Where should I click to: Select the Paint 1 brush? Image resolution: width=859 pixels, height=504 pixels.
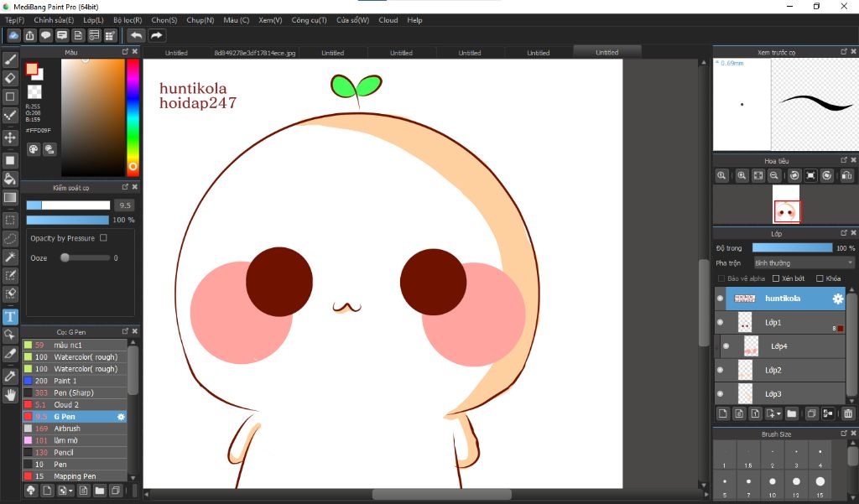(x=75, y=381)
